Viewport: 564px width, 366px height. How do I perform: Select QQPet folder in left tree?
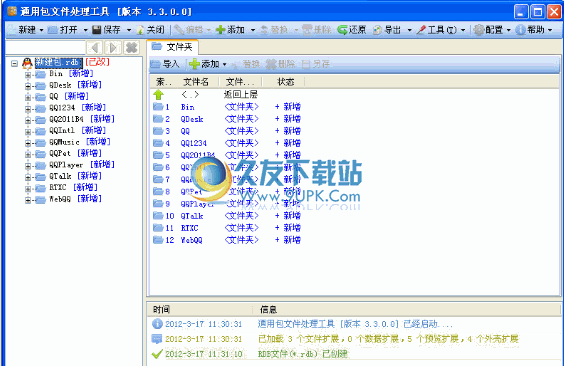coord(60,153)
